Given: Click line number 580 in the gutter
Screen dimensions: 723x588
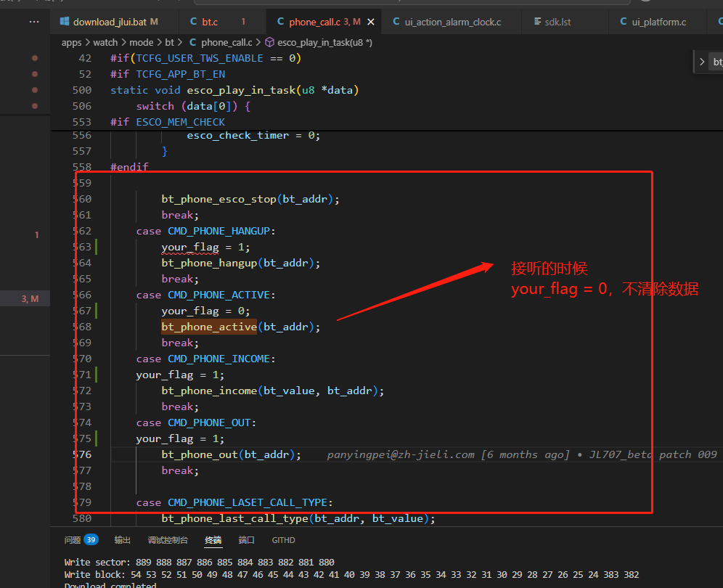Looking at the screenshot, I should [x=81, y=518].
